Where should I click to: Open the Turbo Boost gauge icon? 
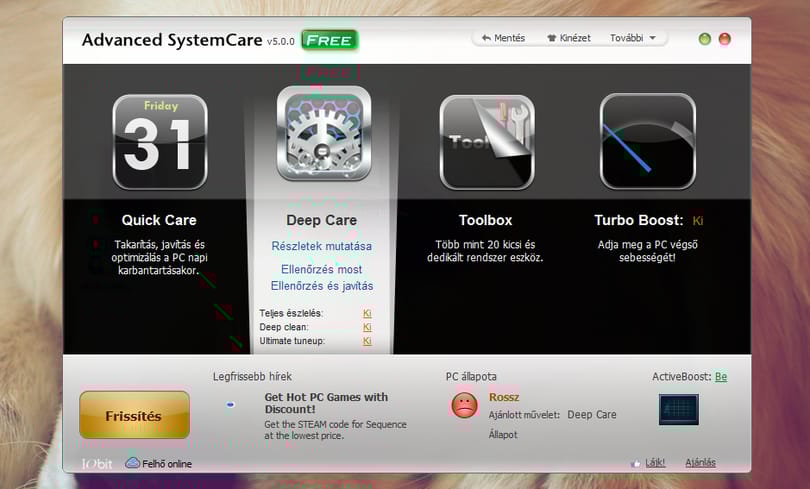(x=648, y=141)
